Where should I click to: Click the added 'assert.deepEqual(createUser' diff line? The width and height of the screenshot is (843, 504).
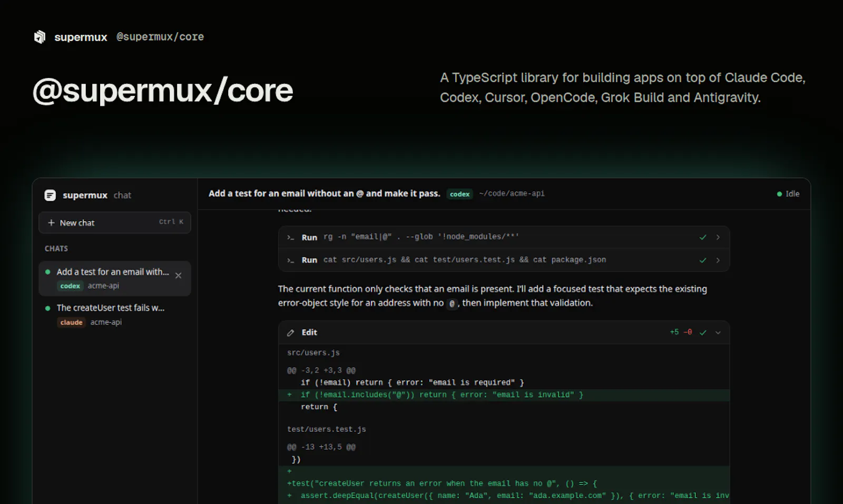504,496
